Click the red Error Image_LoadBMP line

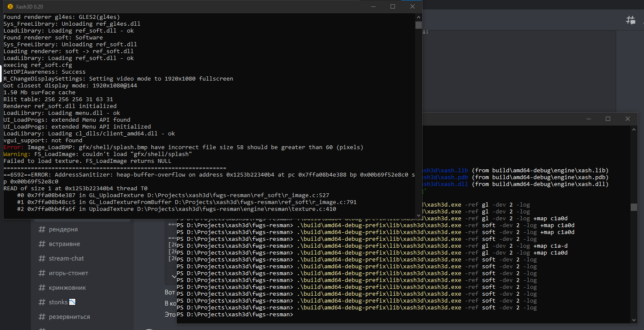pos(183,147)
